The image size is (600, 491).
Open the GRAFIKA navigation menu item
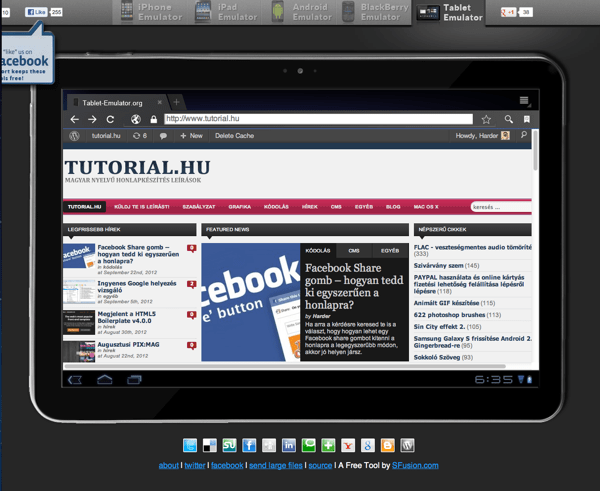pyautogui.click(x=239, y=207)
